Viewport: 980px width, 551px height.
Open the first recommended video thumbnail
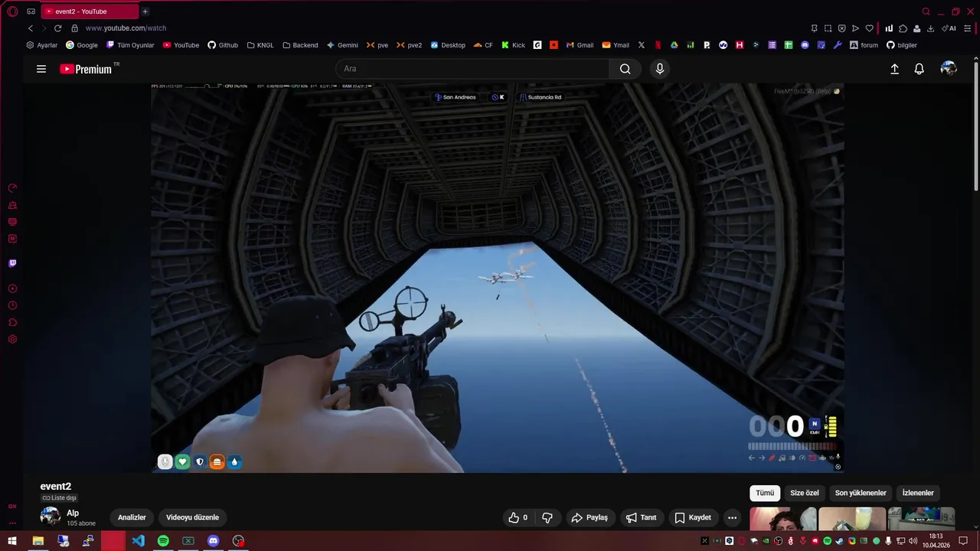click(x=783, y=519)
